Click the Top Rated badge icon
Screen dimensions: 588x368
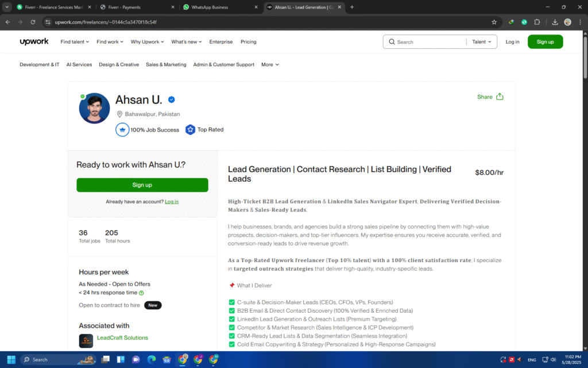tap(190, 130)
